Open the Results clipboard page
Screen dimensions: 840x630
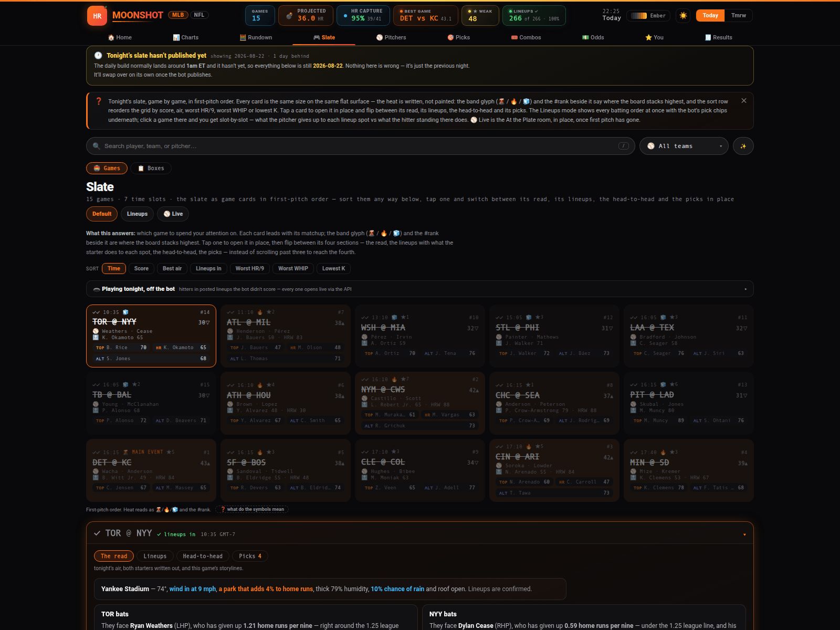click(x=719, y=37)
